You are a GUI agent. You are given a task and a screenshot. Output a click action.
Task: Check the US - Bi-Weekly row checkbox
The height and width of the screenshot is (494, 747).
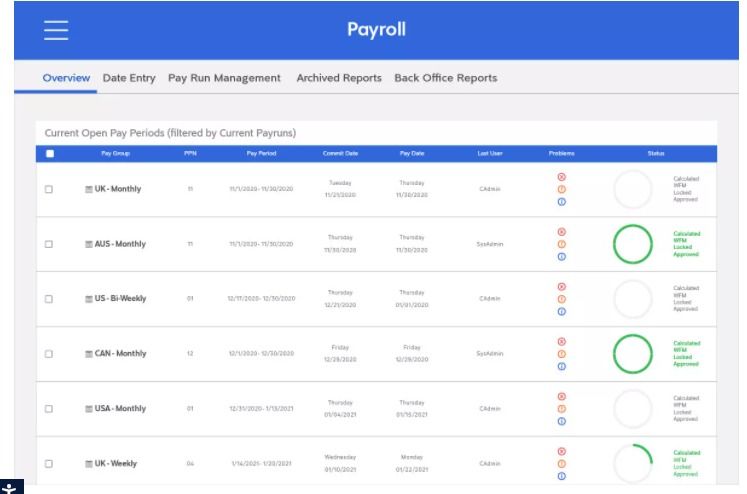(x=49, y=299)
